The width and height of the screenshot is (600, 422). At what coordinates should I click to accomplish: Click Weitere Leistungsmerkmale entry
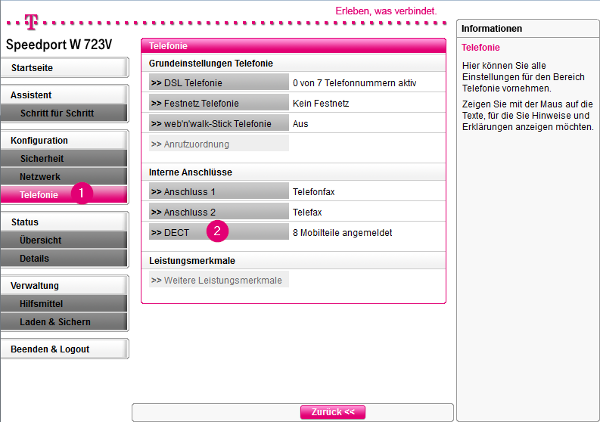click(x=219, y=280)
